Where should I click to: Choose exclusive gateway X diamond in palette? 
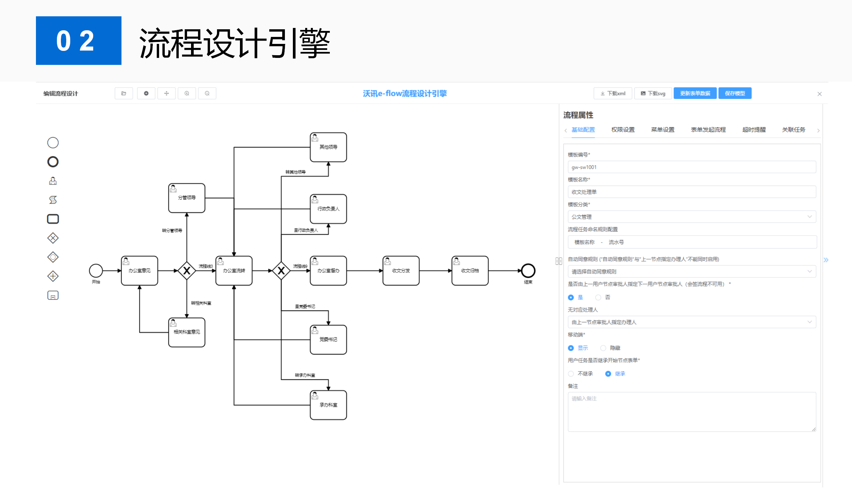tap(53, 238)
